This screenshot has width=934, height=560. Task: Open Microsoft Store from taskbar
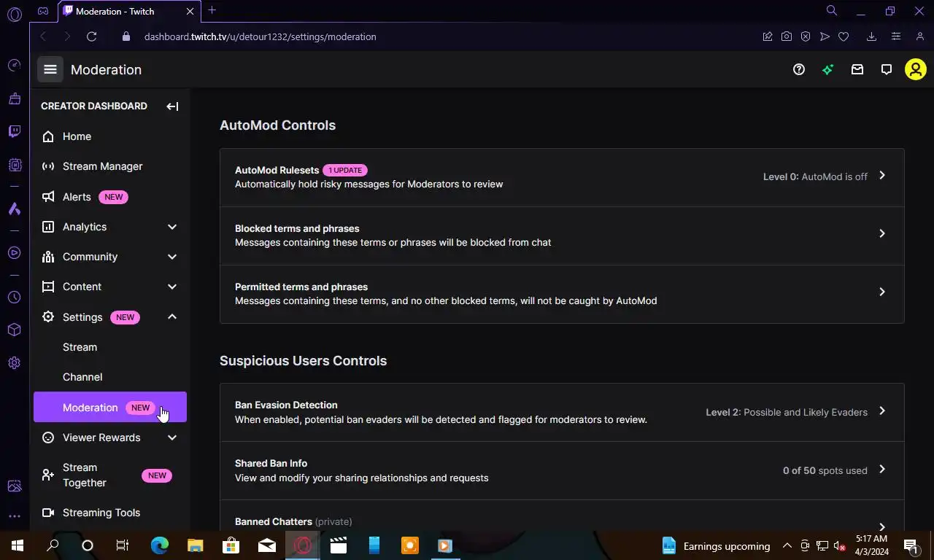tap(231, 545)
